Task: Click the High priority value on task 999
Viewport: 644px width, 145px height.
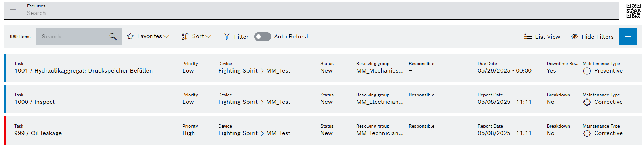Action: tap(189, 133)
